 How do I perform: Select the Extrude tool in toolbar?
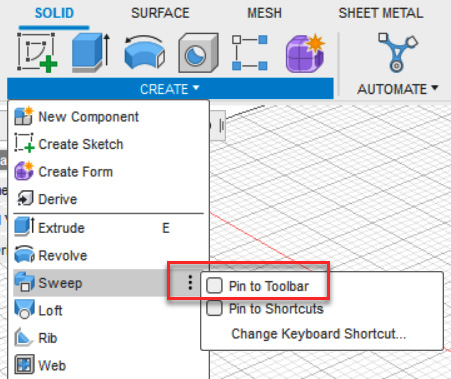(x=91, y=52)
